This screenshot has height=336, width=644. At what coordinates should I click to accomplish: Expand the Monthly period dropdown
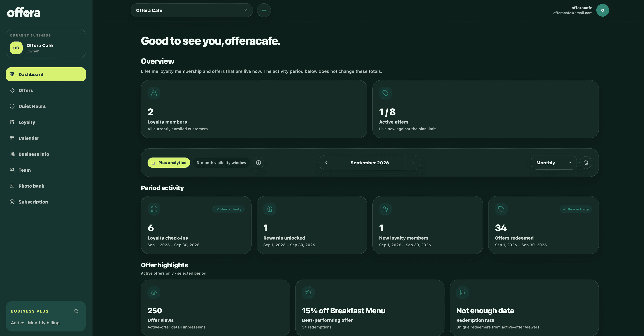coord(554,163)
